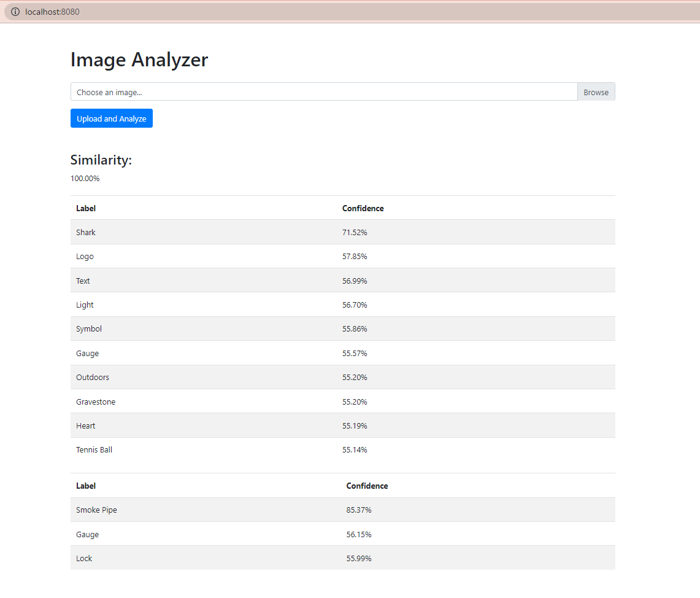The height and width of the screenshot is (598, 700).
Task: Click the Choose an image file field
Action: click(x=324, y=91)
